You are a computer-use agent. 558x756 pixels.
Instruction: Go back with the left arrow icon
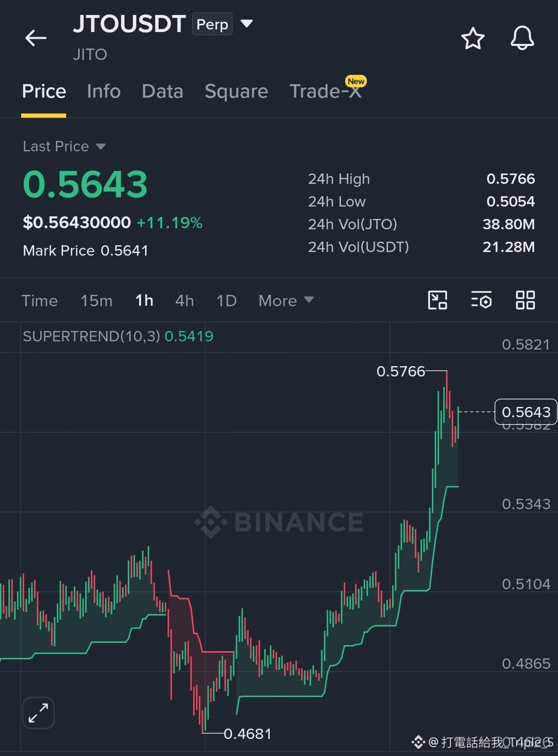click(x=36, y=38)
